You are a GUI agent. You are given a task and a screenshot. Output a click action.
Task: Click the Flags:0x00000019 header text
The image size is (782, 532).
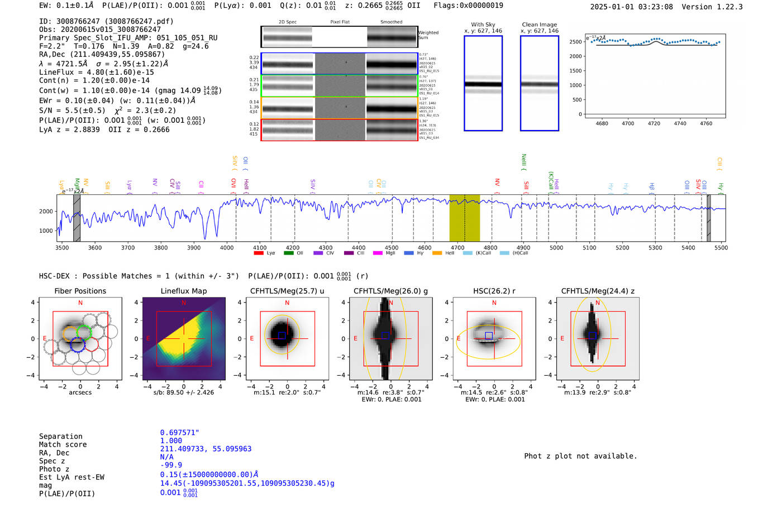tap(468, 6)
